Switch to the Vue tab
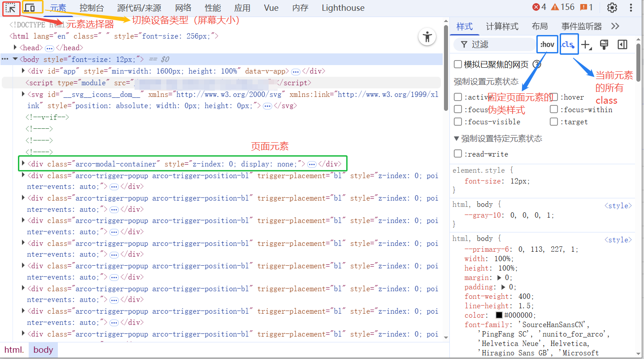The width and height of the screenshot is (644, 359). tap(271, 8)
